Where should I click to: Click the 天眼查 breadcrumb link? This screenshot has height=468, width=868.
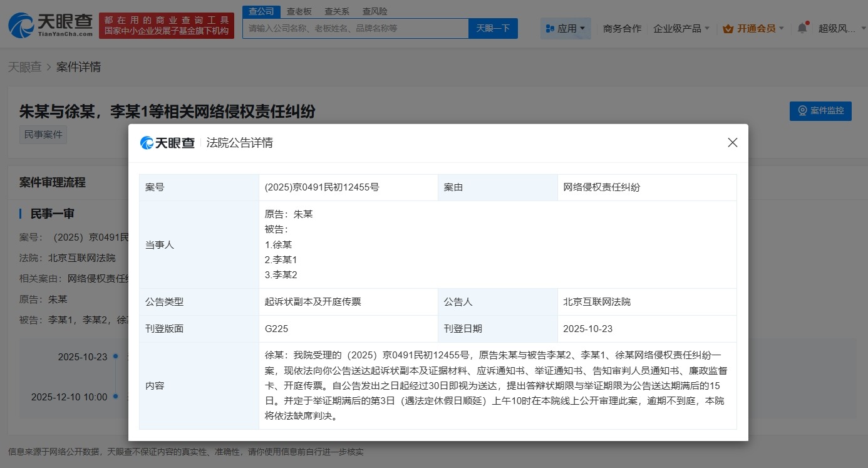pyautogui.click(x=25, y=67)
